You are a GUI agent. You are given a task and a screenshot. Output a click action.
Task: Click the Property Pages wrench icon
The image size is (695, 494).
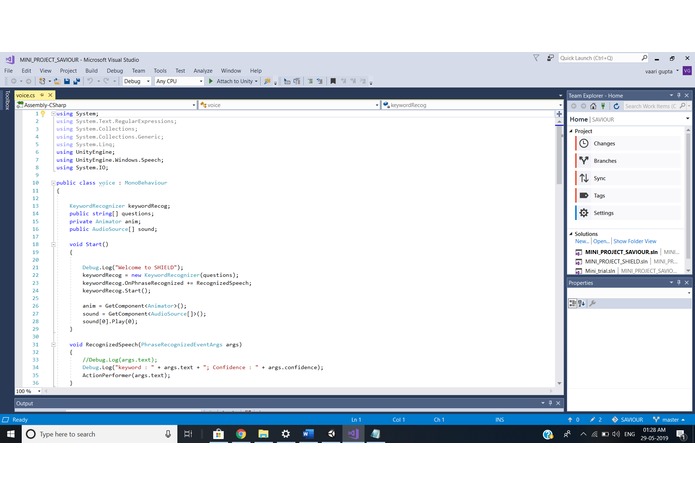pyautogui.click(x=593, y=303)
